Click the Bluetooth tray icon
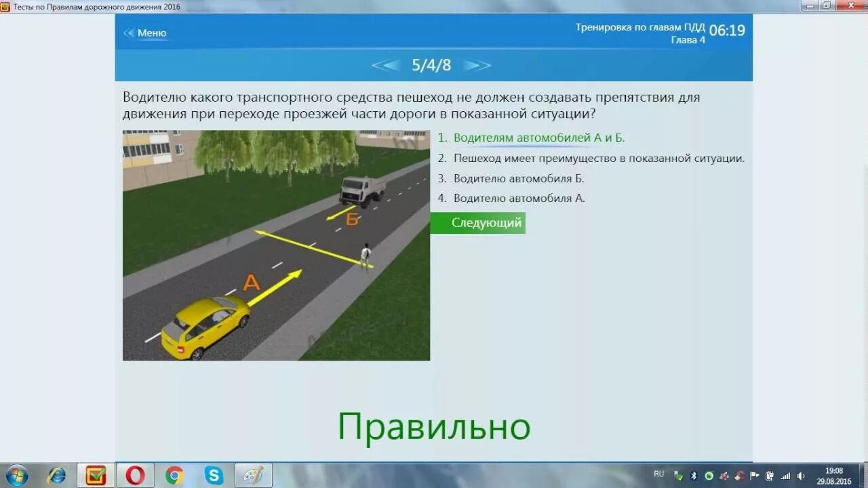The height and width of the screenshot is (488, 868). (694, 476)
